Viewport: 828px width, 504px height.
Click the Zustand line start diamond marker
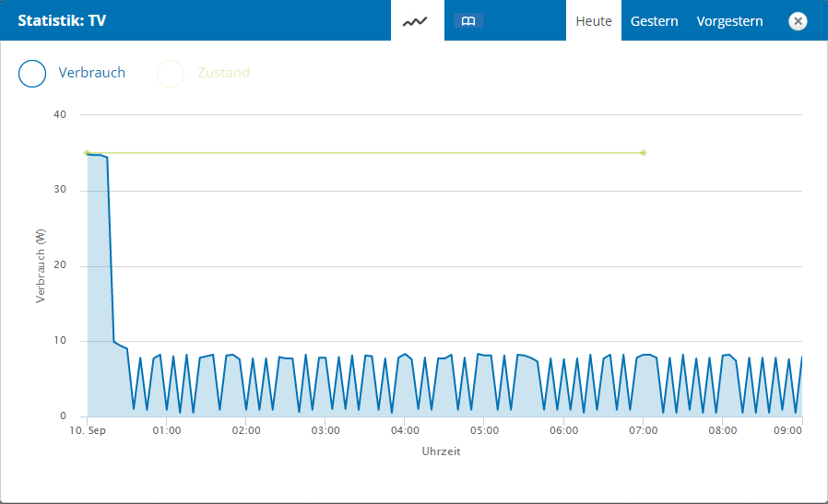click(x=87, y=153)
